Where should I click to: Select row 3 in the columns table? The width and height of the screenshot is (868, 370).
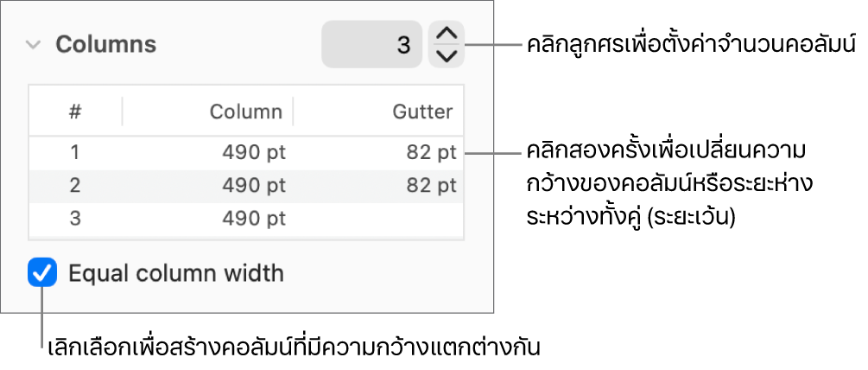(75, 219)
